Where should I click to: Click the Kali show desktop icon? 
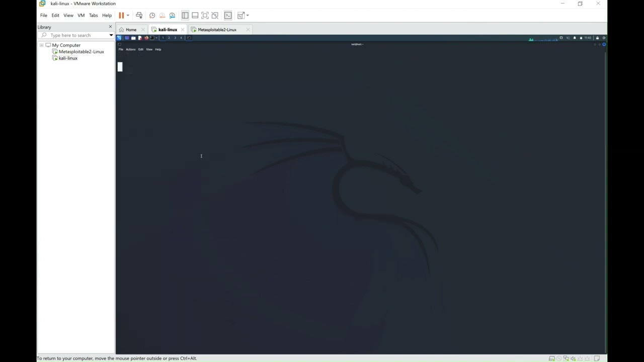(127, 38)
